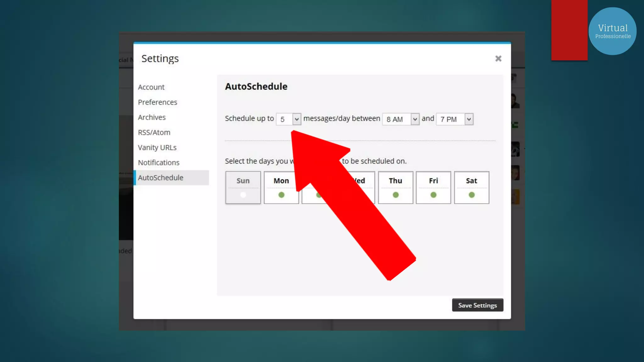This screenshot has height=362, width=644.
Task: Toggle Friday scheduling day
Action: 433,188
